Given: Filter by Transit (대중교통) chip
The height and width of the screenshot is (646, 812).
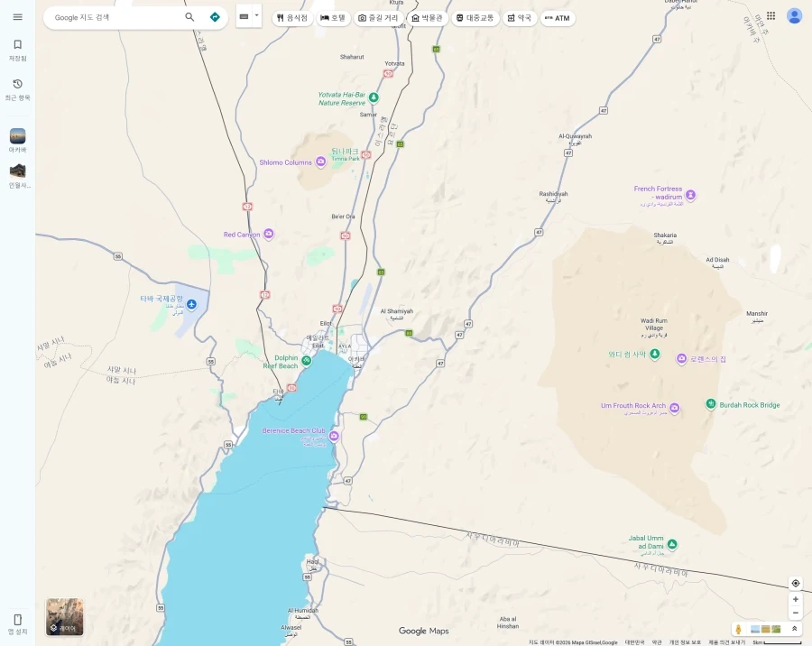Looking at the screenshot, I should (475, 18).
